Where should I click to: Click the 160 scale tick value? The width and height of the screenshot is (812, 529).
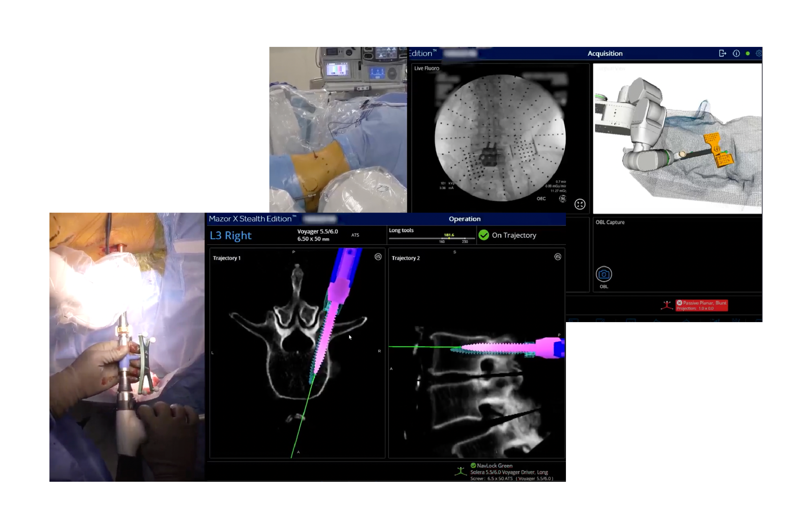point(442,242)
